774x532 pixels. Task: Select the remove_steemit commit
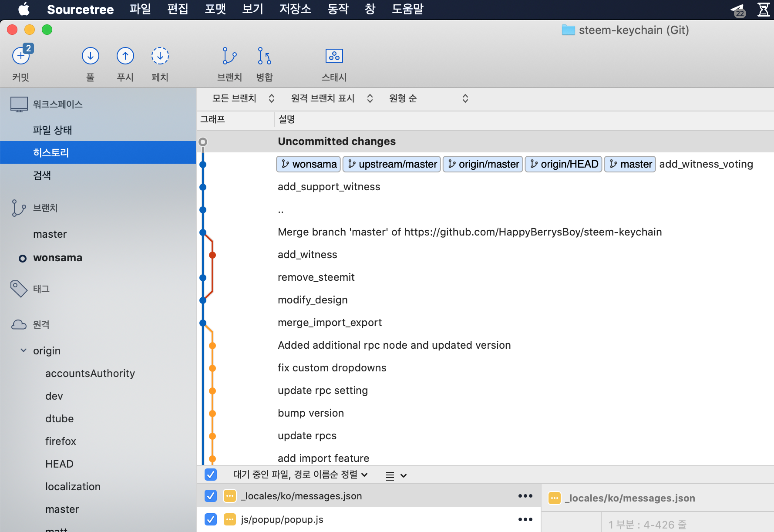[485, 277]
